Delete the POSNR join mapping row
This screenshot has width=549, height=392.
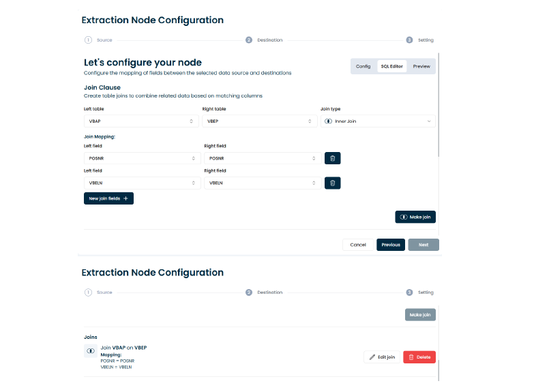(332, 158)
